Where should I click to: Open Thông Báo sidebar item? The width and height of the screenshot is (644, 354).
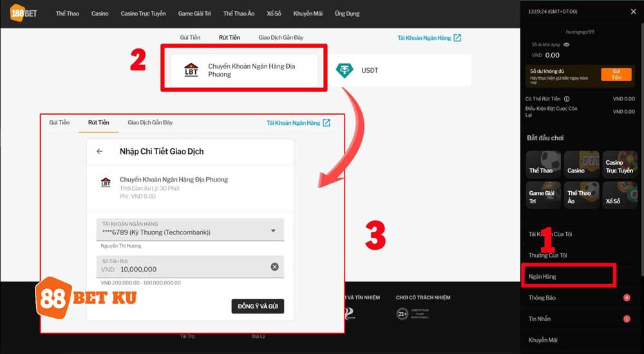tap(542, 298)
